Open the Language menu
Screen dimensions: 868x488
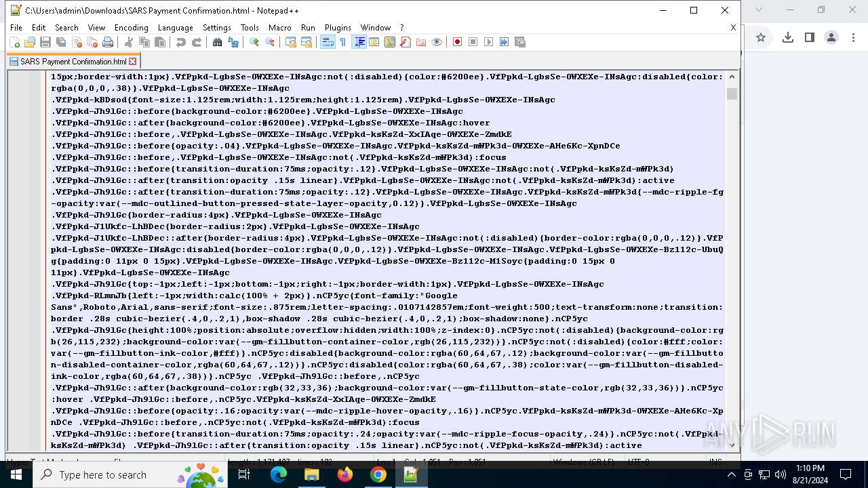[x=176, y=28]
